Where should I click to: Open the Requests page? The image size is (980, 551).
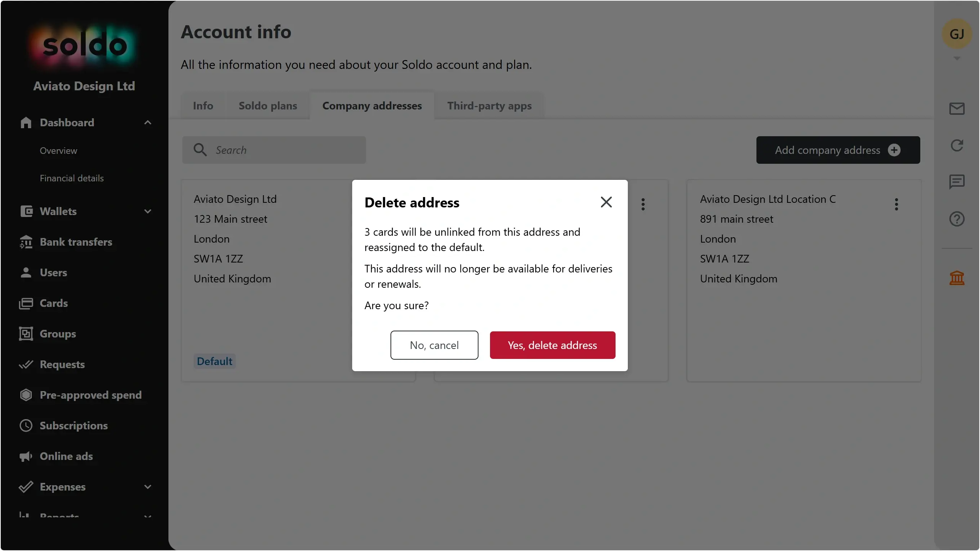tap(62, 364)
